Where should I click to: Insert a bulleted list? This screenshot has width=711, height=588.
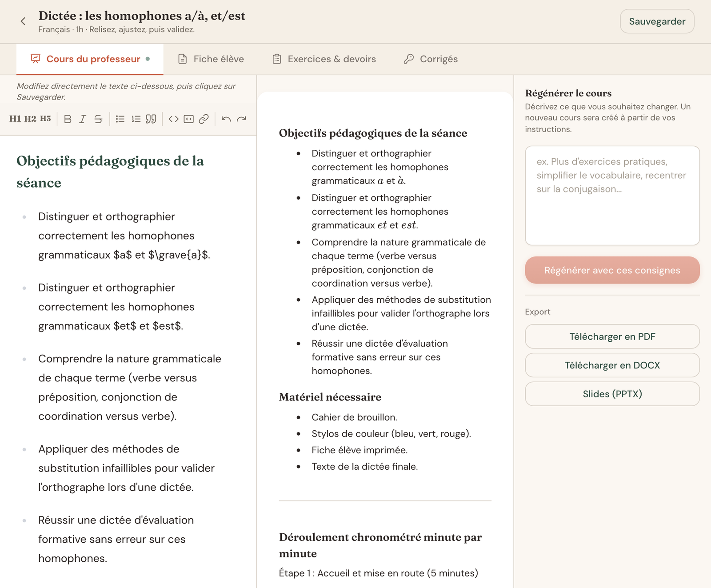tap(120, 119)
